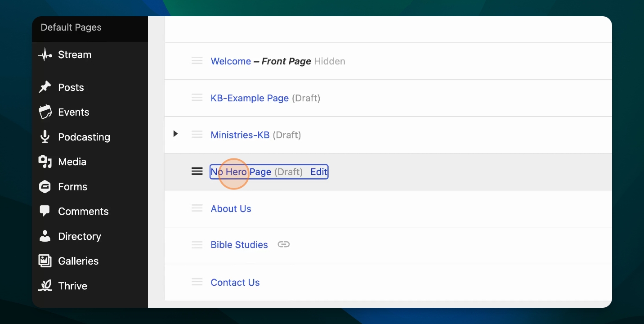
Task: Click the Thrive leaf icon
Action: click(45, 286)
